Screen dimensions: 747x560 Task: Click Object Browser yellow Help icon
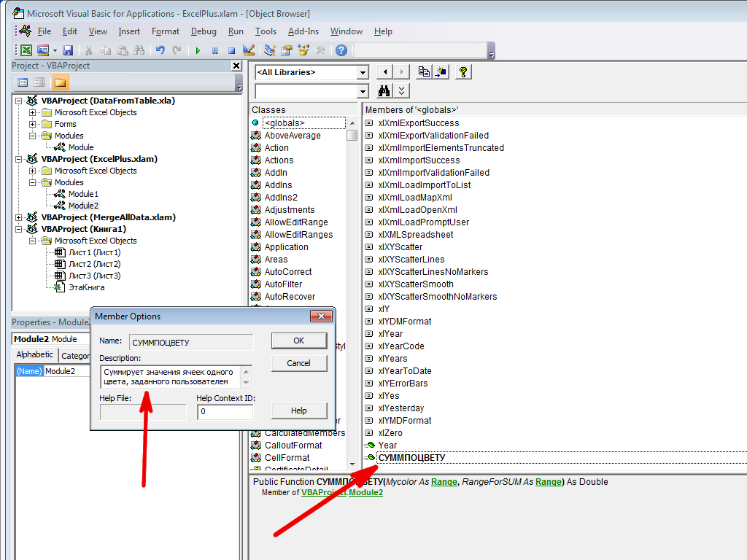point(463,72)
